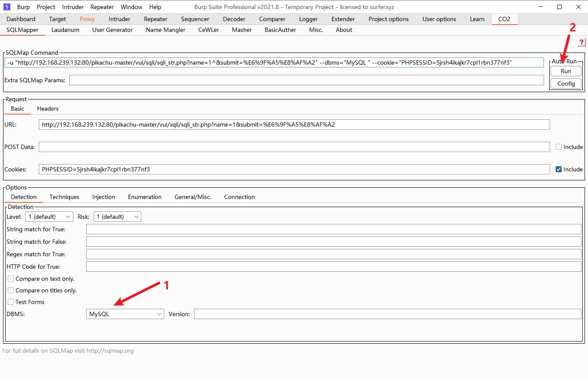Switch to the Logger tab
The height and width of the screenshot is (382, 588).
click(308, 19)
